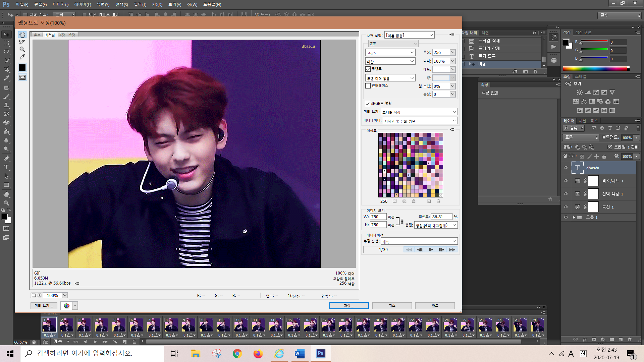Open the GIF file format dropdown

tap(393, 44)
